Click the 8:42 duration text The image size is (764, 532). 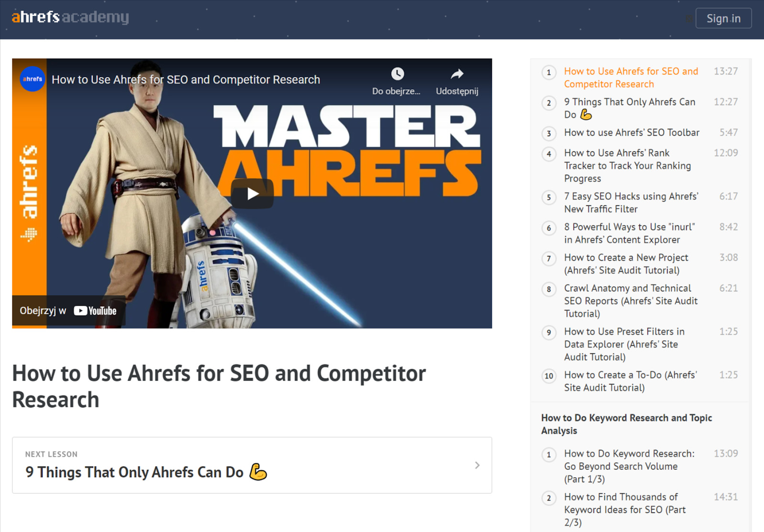729,227
